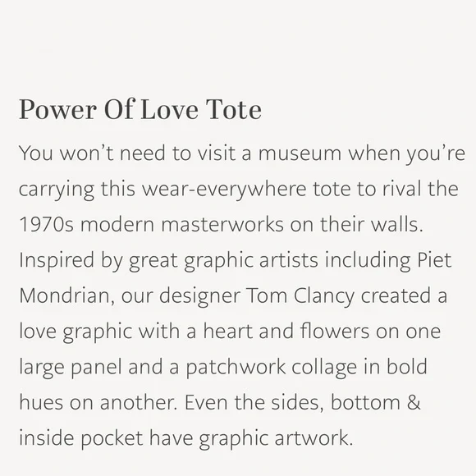Click the word 'masterworks' in the description
The image size is (476, 476).
pos(222,225)
